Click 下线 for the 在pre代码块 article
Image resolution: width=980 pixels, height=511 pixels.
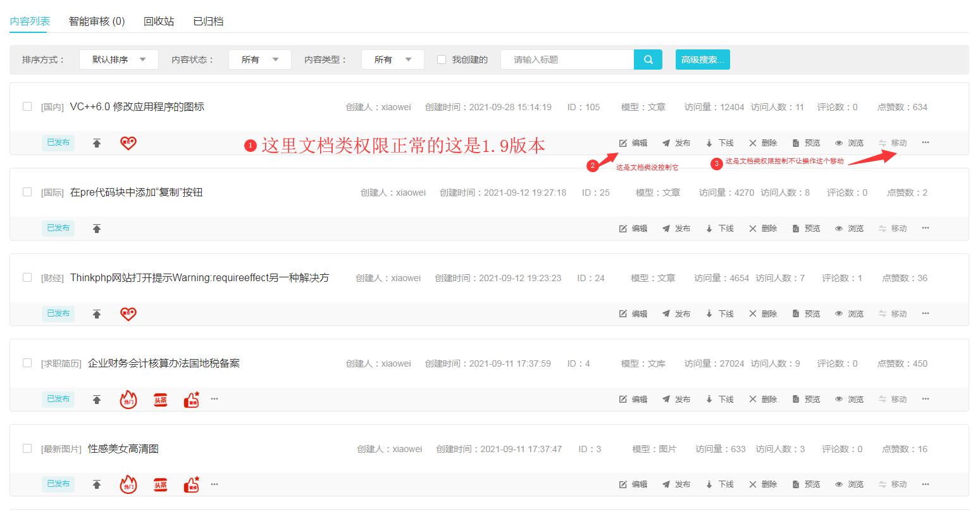click(x=719, y=229)
